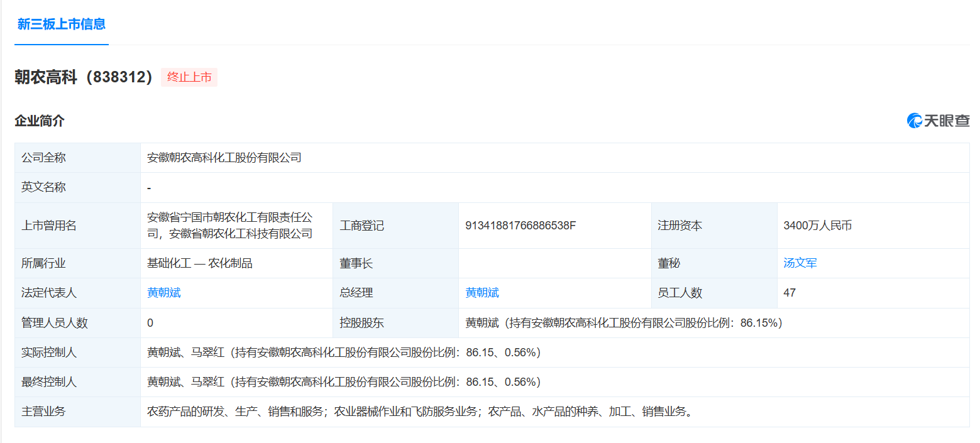The width and height of the screenshot is (980, 443).
Task: Click the 法定代表人 label cell
Action: (x=77, y=293)
